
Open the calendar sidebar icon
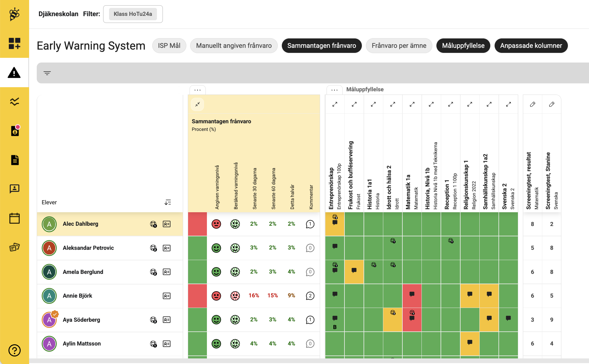(x=14, y=218)
